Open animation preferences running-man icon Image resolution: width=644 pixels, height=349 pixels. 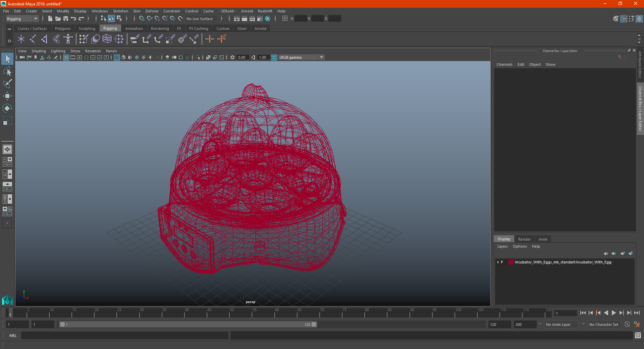point(637,325)
